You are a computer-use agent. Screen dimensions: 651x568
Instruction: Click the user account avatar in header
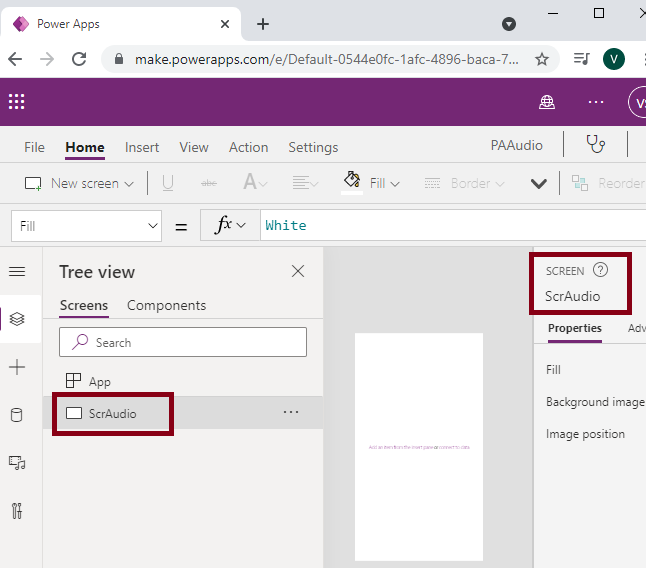tap(639, 102)
